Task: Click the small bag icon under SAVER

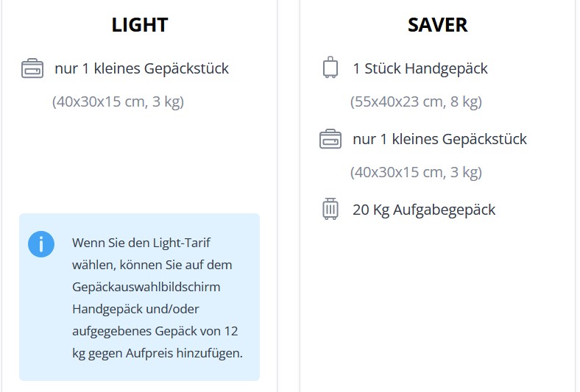Action: (330, 139)
